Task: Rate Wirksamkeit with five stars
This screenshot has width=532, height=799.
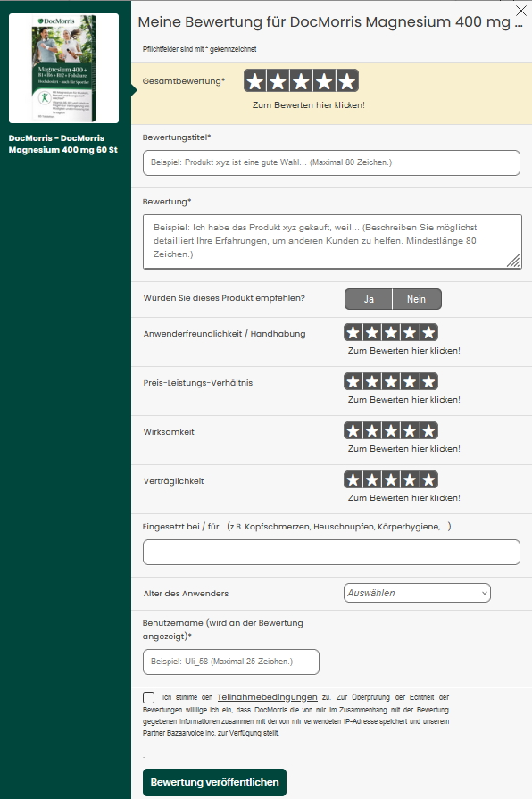Action: pyautogui.click(x=428, y=430)
